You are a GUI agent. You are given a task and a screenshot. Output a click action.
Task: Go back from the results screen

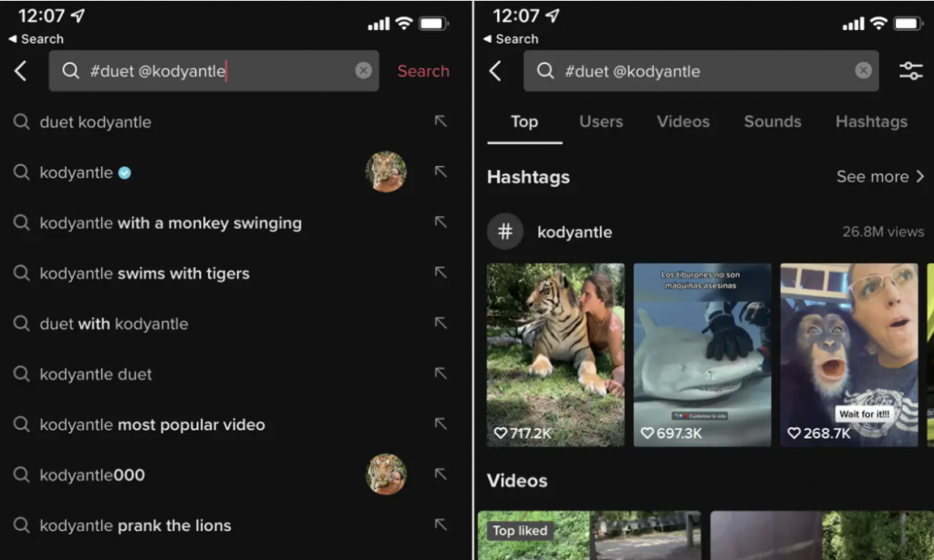coord(495,71)
